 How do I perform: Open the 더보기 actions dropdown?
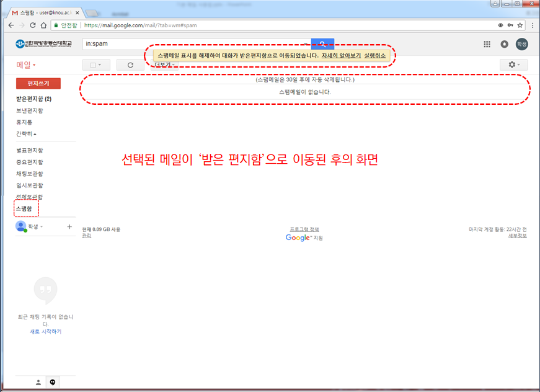click(x=165, y=65)
